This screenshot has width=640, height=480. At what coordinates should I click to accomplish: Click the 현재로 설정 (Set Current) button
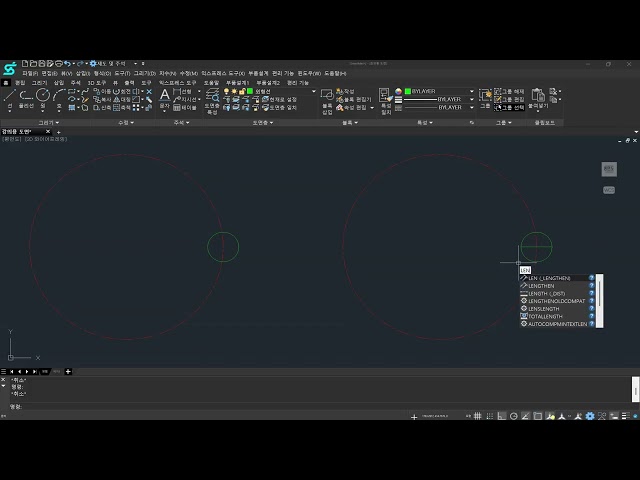(x=280, y=99)
